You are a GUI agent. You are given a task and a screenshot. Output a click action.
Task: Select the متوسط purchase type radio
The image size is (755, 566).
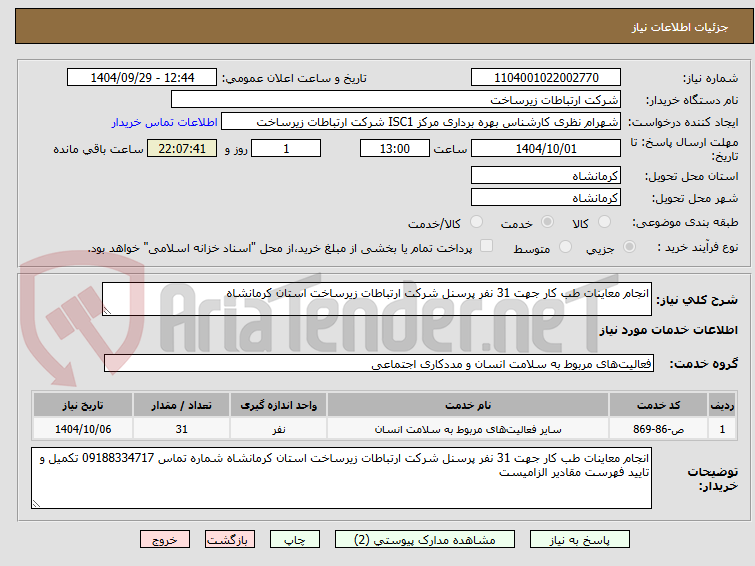[565, 247]
